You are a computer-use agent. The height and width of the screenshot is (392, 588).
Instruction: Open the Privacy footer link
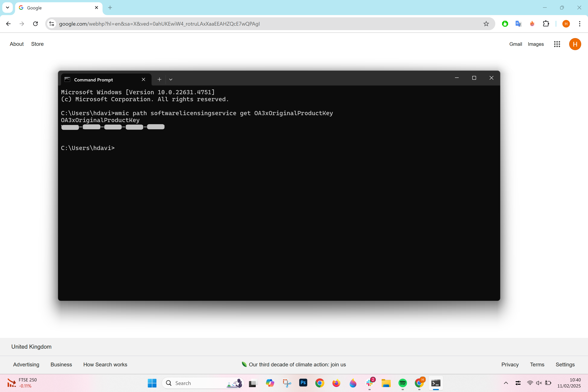pyautogui.click(x=510, y=364)
